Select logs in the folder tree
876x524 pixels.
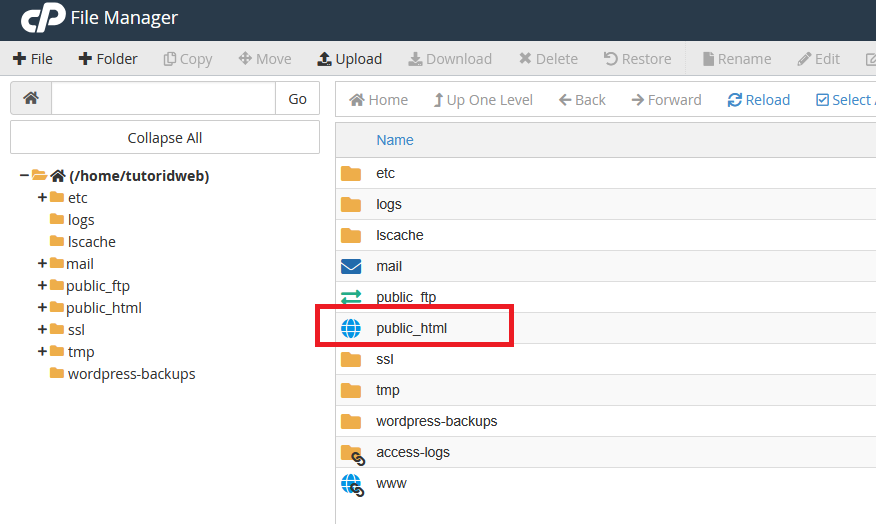click(81, 220)
